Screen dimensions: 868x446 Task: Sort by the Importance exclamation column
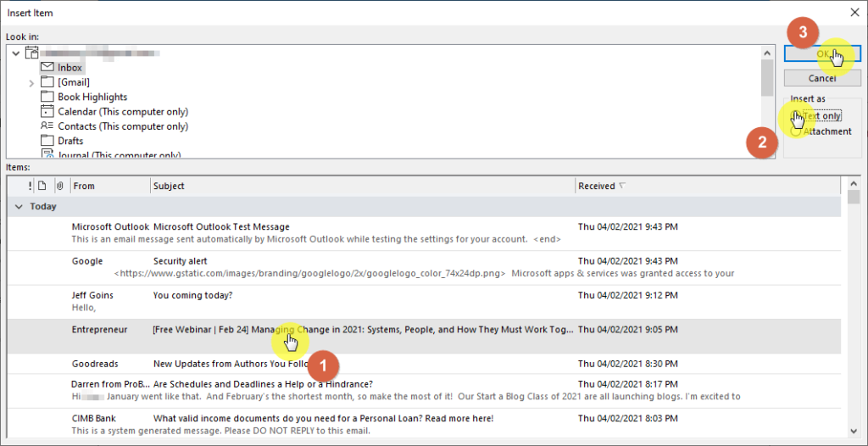click(x=30, y=187)
